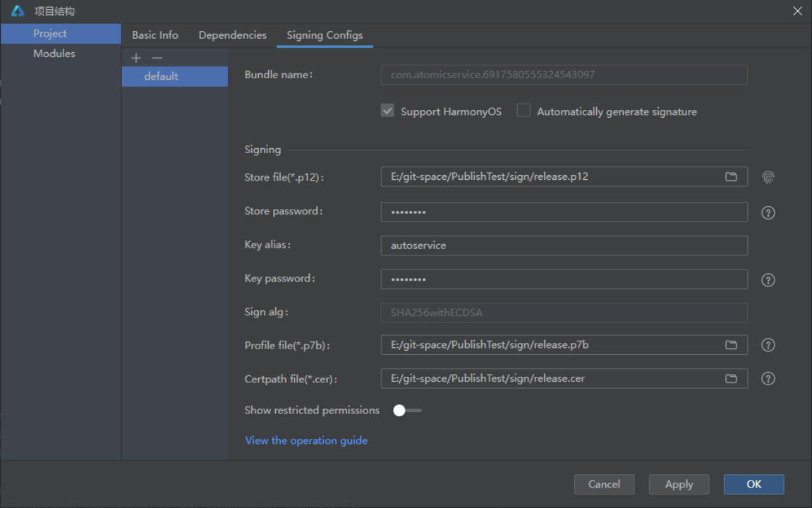Open help for Key password
812x508 pixels.
(x=768, y=280)
